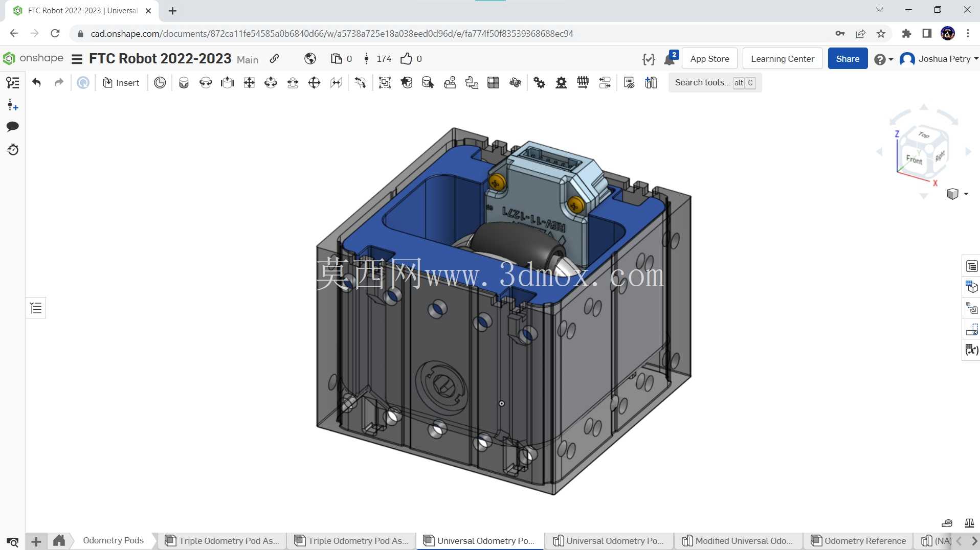Click the blue Share button
Viewport: 980px width, 550px height.
848,59
